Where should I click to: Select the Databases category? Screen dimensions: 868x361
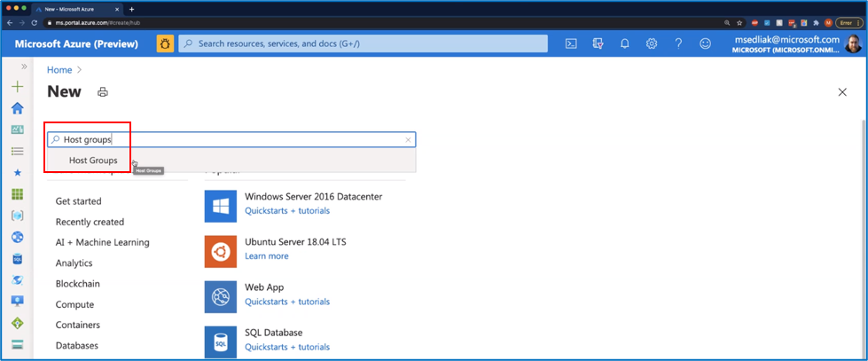(x=77, y=346)
